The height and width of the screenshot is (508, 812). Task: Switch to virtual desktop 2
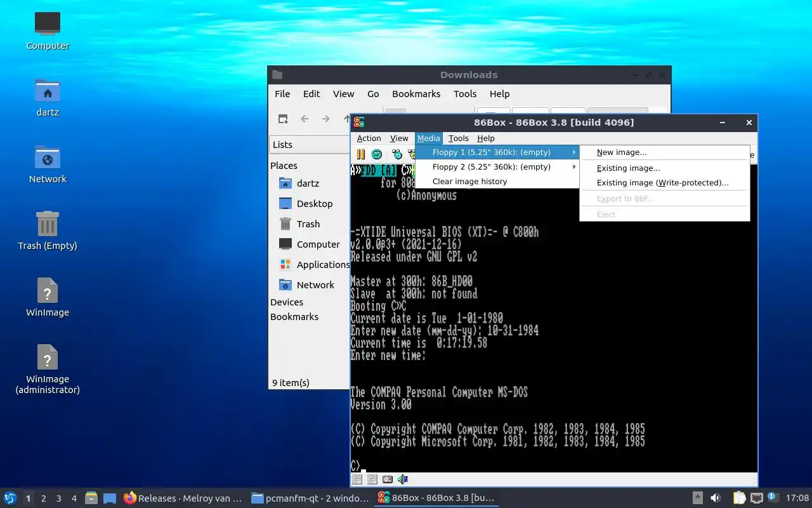43,498
